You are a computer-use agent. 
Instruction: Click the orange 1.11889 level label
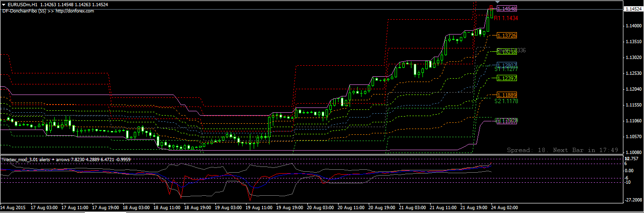[x=507, y=95]
